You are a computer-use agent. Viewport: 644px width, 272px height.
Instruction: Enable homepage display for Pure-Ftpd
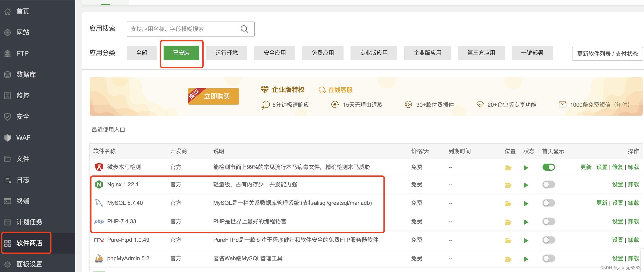point(548,240)
